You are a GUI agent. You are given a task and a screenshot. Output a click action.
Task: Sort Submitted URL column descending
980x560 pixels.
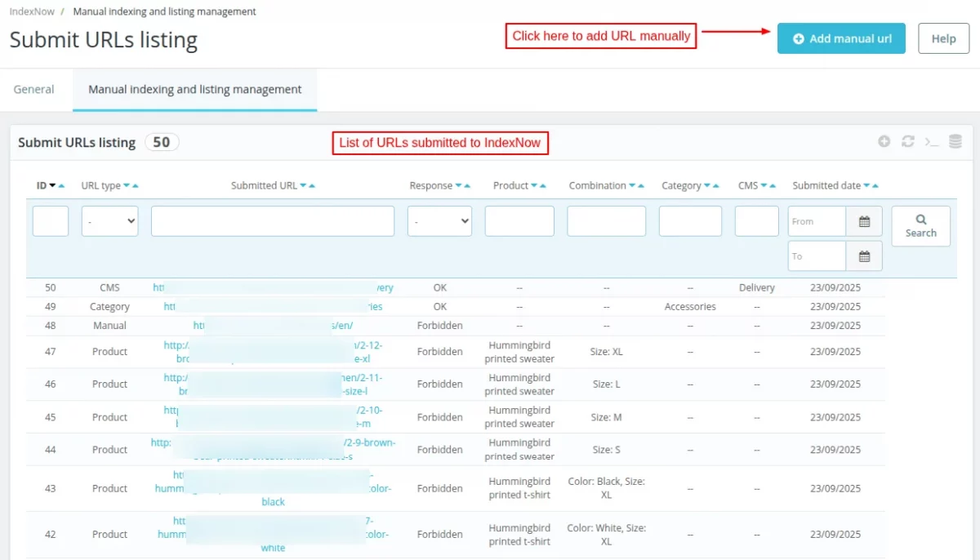[x=303, y=186]
